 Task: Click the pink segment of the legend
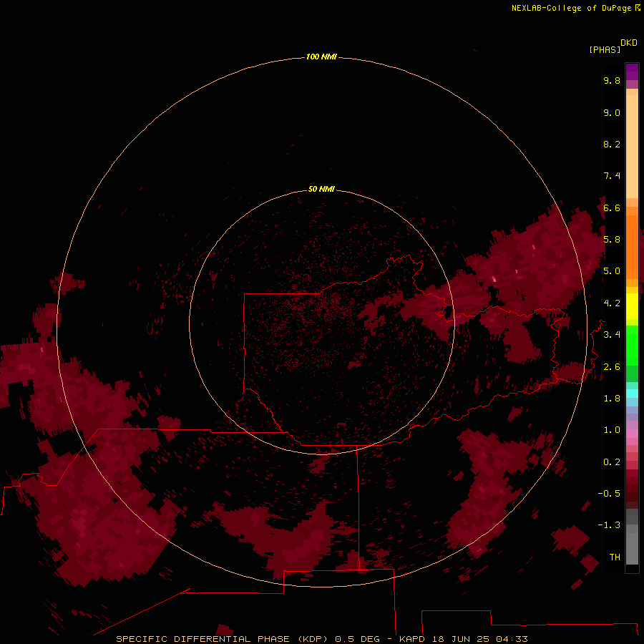click(x=632, y=434)
